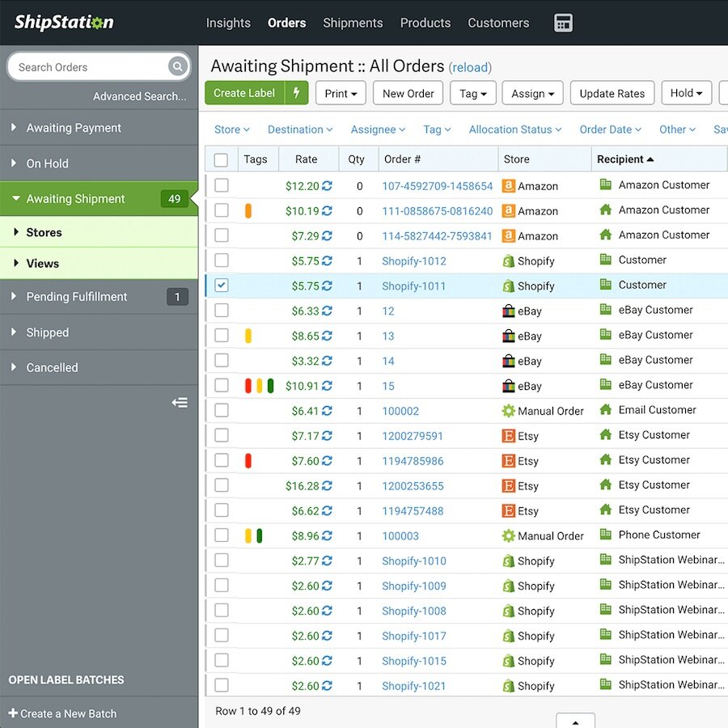The width and height of the screenshot is (728, 728).
Task: Refresh rate for order Shopify-1021
Action: [x=327, y=686]
